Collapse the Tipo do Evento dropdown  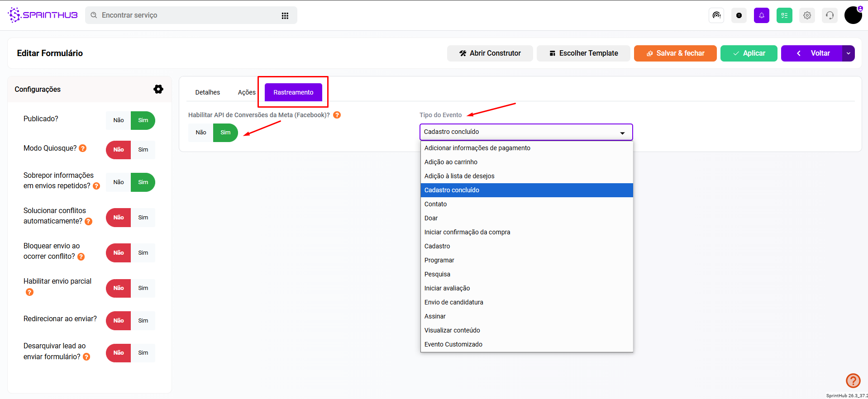pos(622,133)
